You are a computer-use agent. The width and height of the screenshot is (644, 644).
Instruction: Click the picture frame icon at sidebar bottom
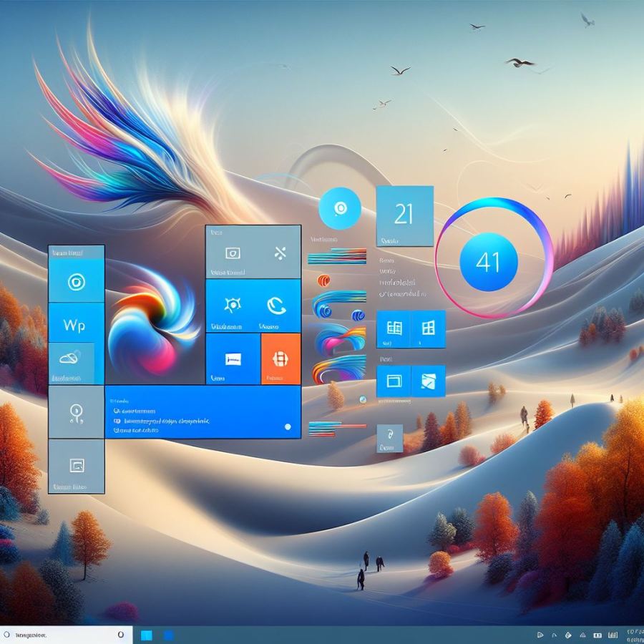75,465
